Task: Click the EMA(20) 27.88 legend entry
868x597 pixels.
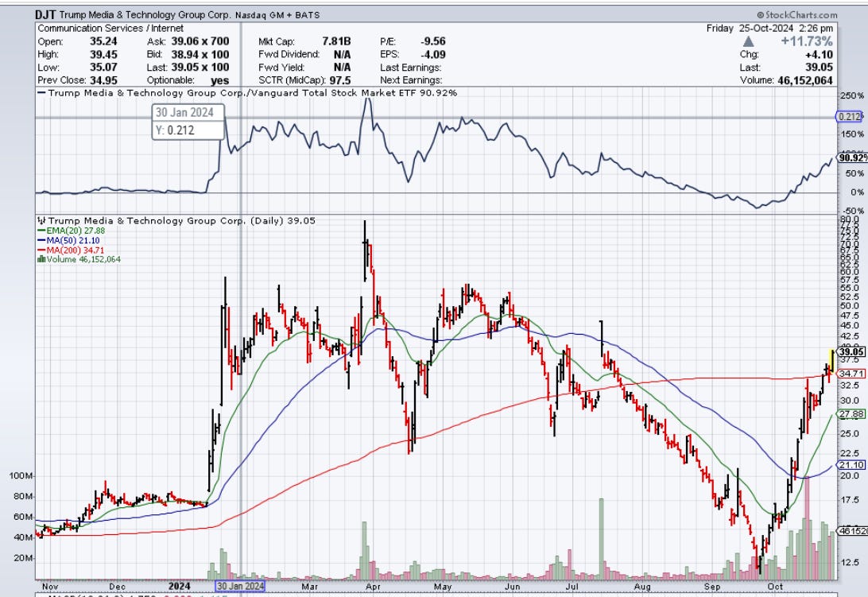Action: [71, 231]
